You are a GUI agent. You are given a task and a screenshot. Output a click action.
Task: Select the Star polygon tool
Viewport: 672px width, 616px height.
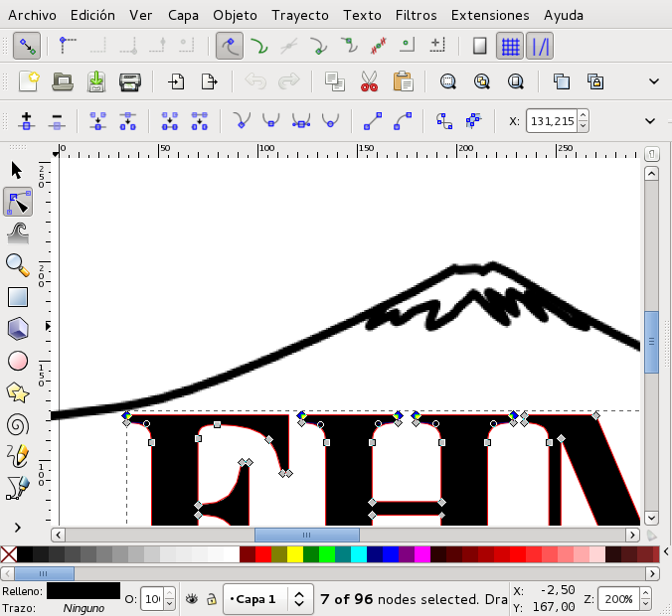pos(18,392)
